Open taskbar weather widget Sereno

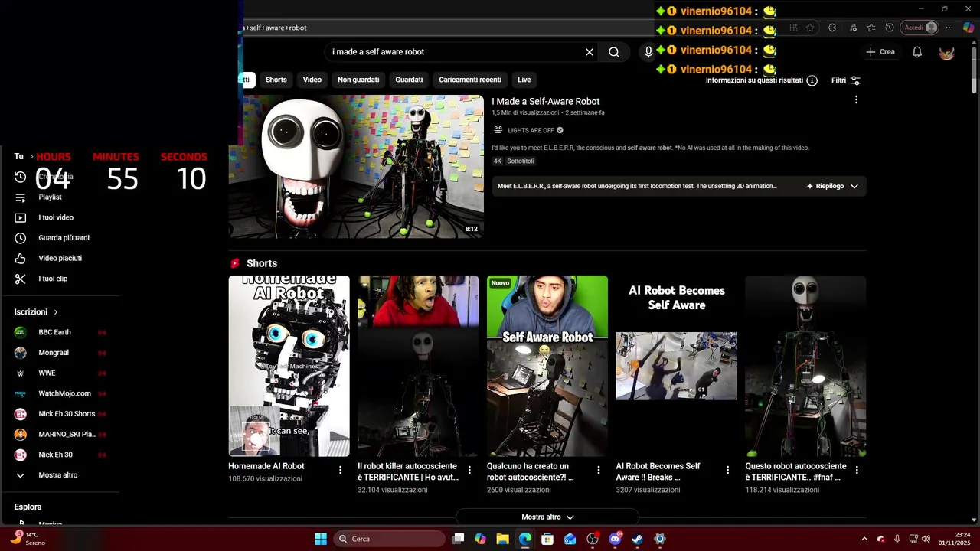[x=28, y=539]
